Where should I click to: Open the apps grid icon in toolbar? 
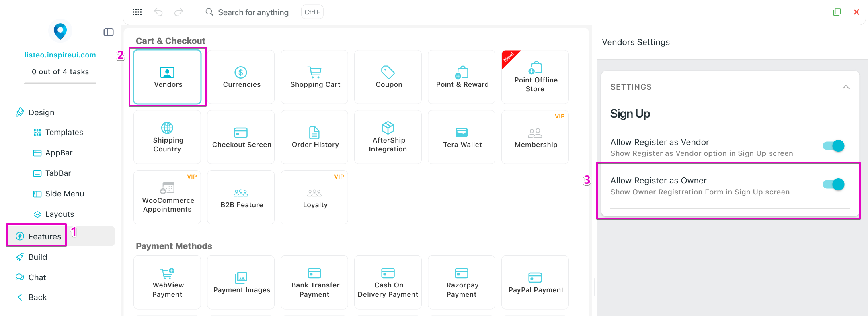(137, 12)
